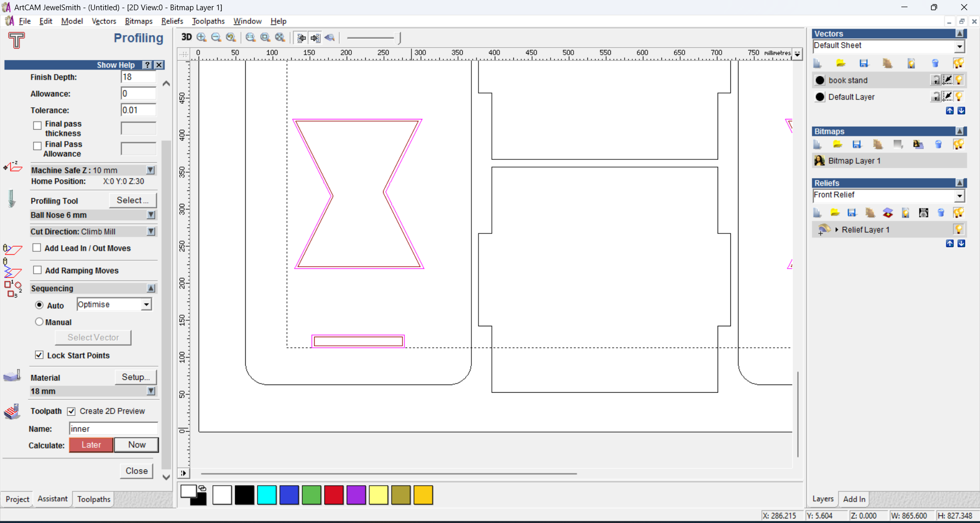The image size is (980, 523).
Task: Select Manual sequencing radio button
Action: tap(39, 322)
